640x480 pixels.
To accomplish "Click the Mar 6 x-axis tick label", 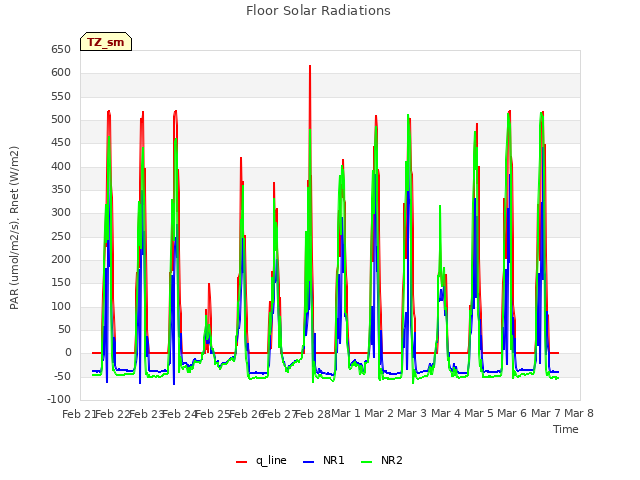I will (x=512, y=413).
